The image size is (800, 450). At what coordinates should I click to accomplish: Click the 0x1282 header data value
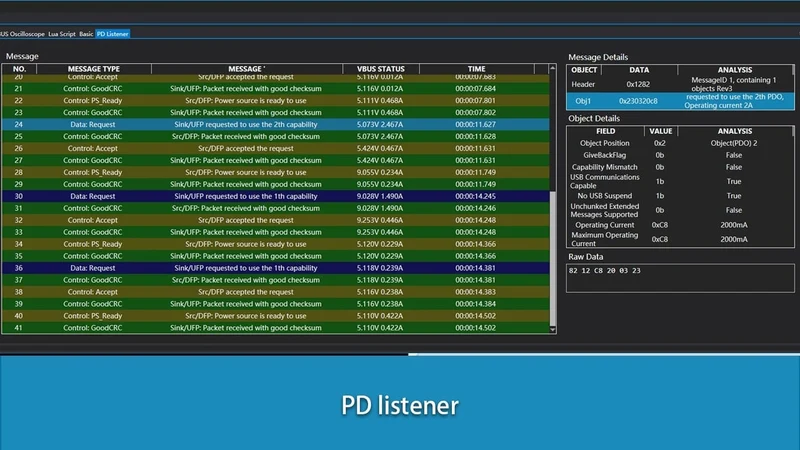click(x=638, y=84)
